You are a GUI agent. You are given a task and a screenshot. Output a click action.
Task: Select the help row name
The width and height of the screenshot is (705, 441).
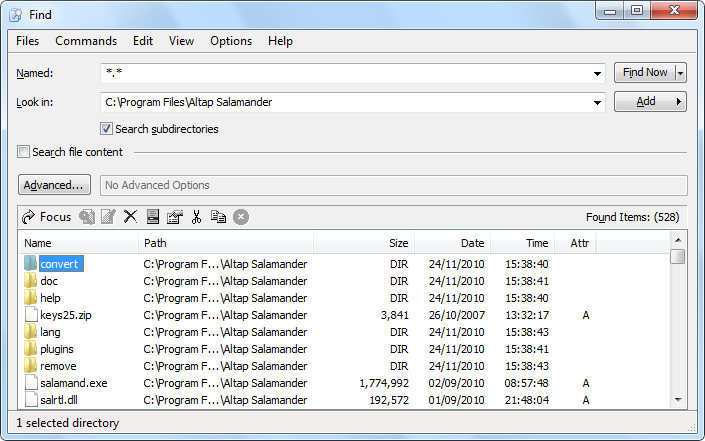coord(50,298)
